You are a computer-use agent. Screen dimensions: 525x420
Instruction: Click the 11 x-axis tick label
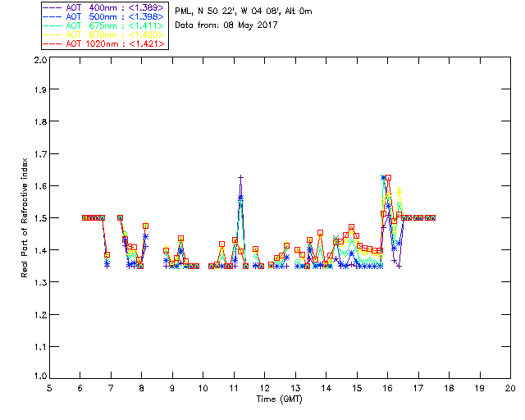(234, 388)
